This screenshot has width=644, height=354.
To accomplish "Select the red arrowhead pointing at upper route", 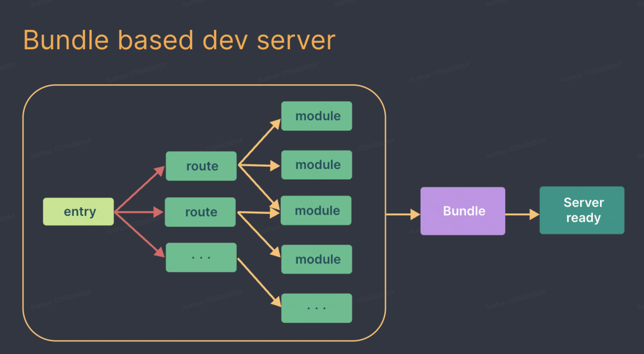I will click(160, 171).
